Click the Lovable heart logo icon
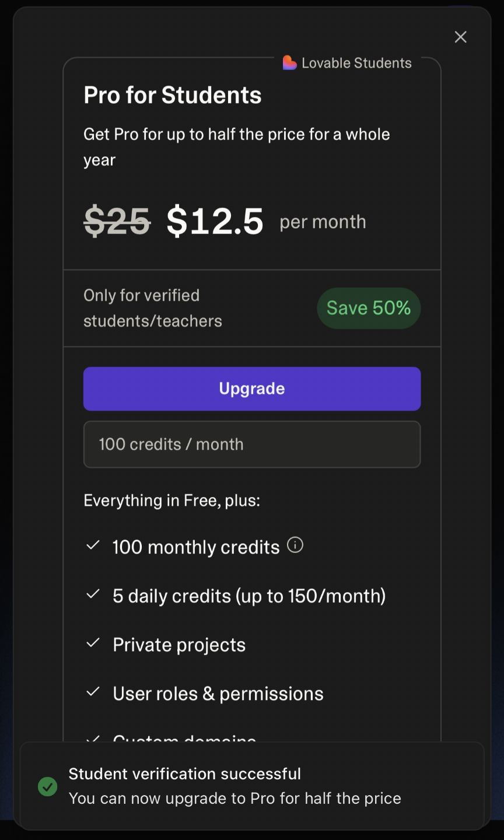The height and width of the screenshot is (840, 504). pyautogui.click(x=289, y=62)
